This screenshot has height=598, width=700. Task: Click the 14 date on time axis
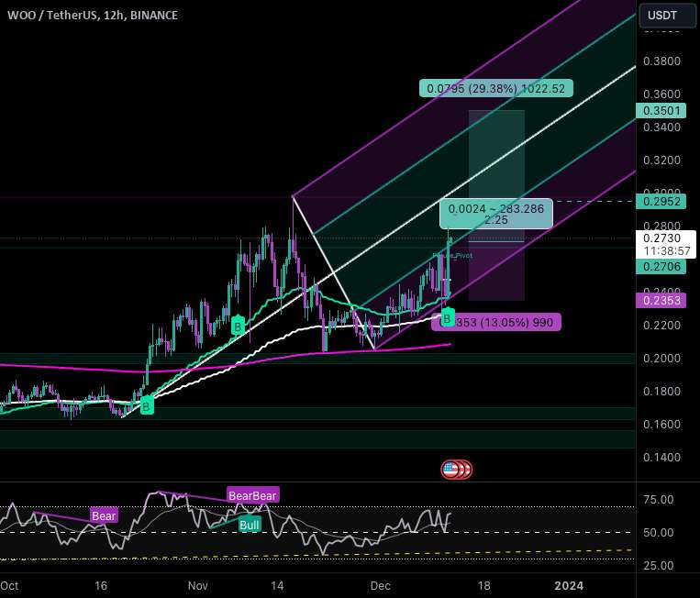(277, 585)
